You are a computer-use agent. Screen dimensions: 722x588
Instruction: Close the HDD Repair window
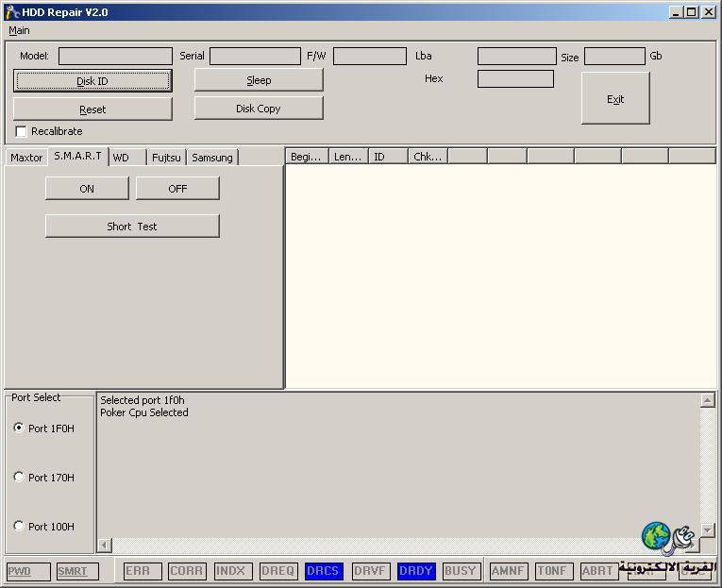709,12
